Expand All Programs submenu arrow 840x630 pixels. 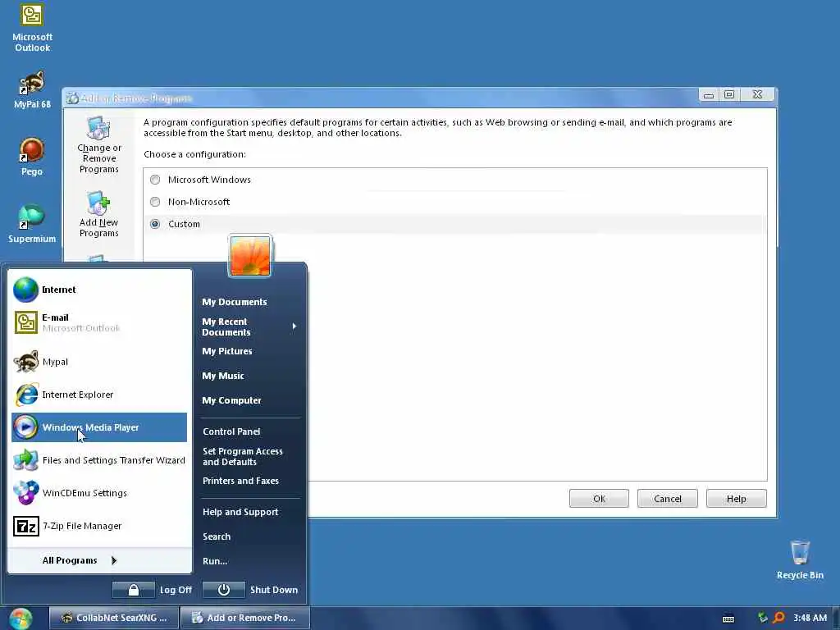click(x=113, y=560)
